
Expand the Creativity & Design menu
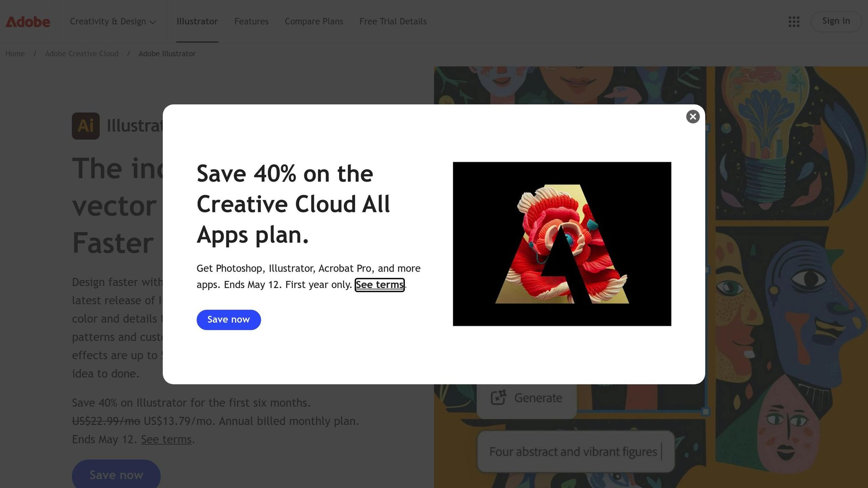pyautogui.click(x=113, y=22)
